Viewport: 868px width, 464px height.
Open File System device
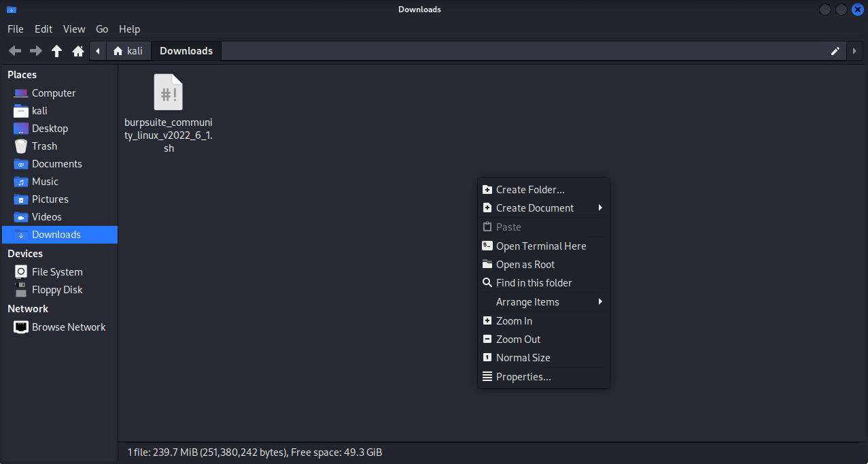[57, 272]
